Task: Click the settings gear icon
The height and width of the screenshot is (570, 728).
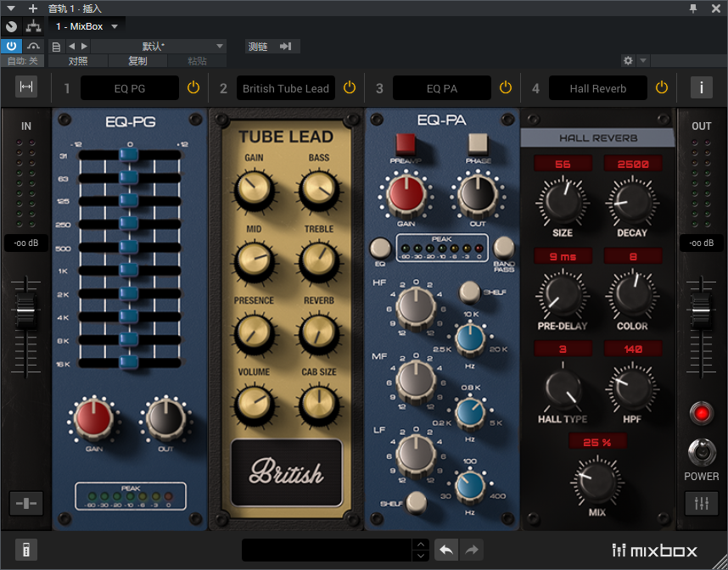Action: tap(628, 61)
